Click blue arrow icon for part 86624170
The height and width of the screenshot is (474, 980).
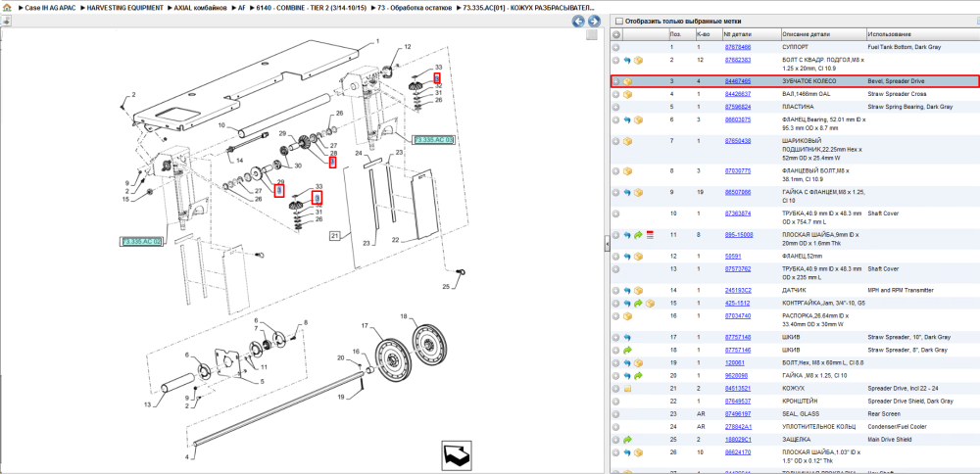[627, 452]
